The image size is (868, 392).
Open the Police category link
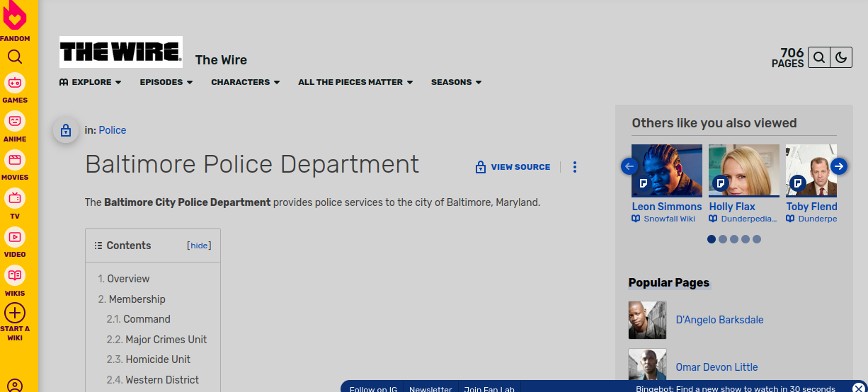(x=113, y=130)
